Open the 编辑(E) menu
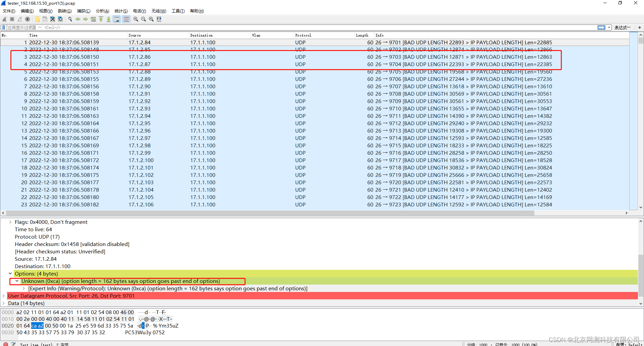The height and width of the screenshot is (346, 644). [x=27, y=11]
